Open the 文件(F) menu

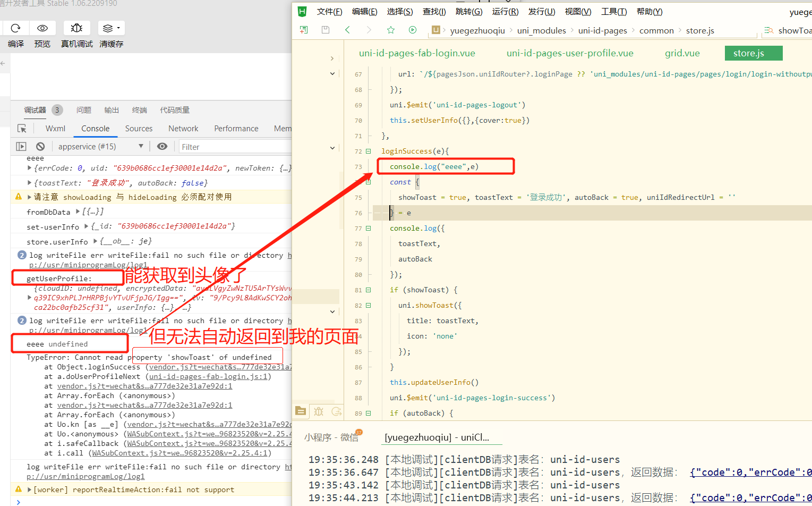click(x=329, y=12)
